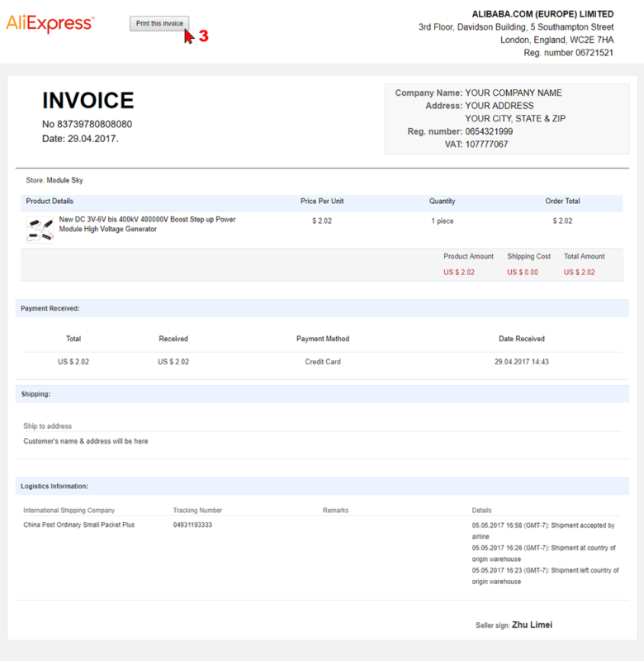Viewport: 644px width, 661px height.
Task: Click the Shipment accepted by airline detail
Action: point(543,530)
